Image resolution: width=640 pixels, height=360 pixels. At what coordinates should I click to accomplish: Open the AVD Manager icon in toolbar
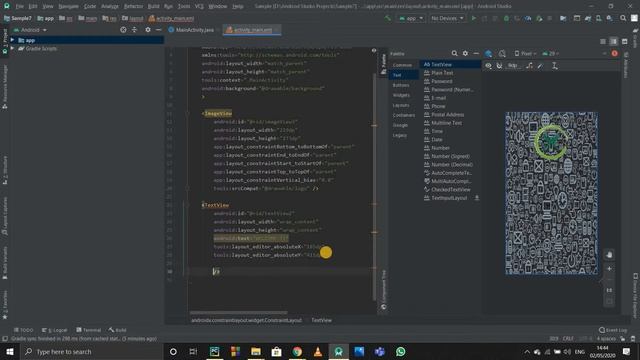598,18
